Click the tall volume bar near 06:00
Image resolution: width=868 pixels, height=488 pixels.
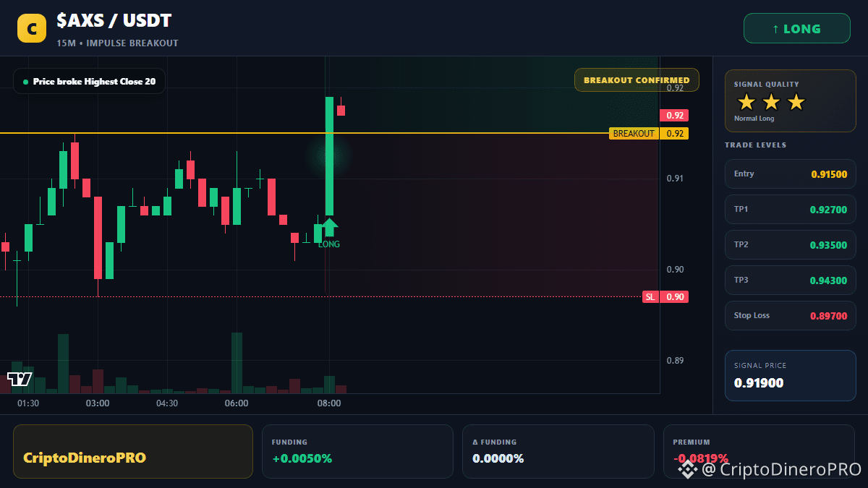coord(237,363)
